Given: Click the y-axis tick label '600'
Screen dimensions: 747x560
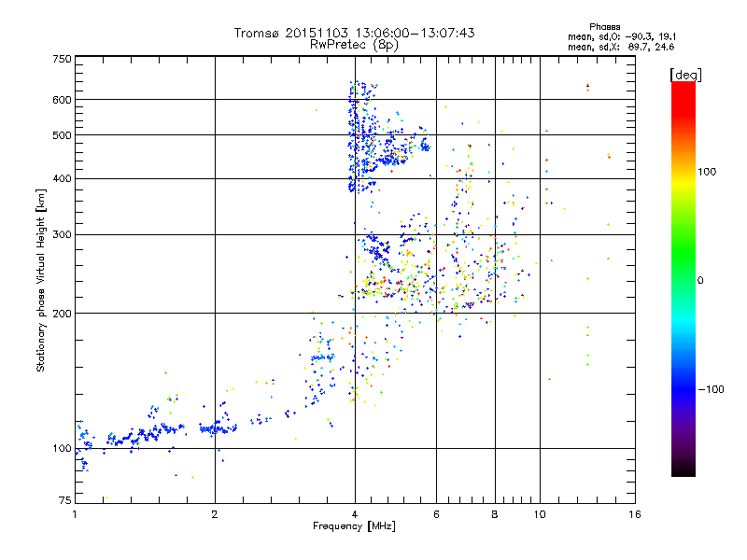Looking at the screenshot, I should click(x=62, y=100).
